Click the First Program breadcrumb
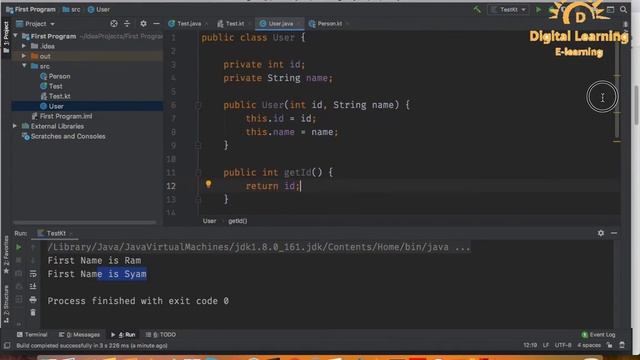 pyautogui.click(x=31, y=9)
